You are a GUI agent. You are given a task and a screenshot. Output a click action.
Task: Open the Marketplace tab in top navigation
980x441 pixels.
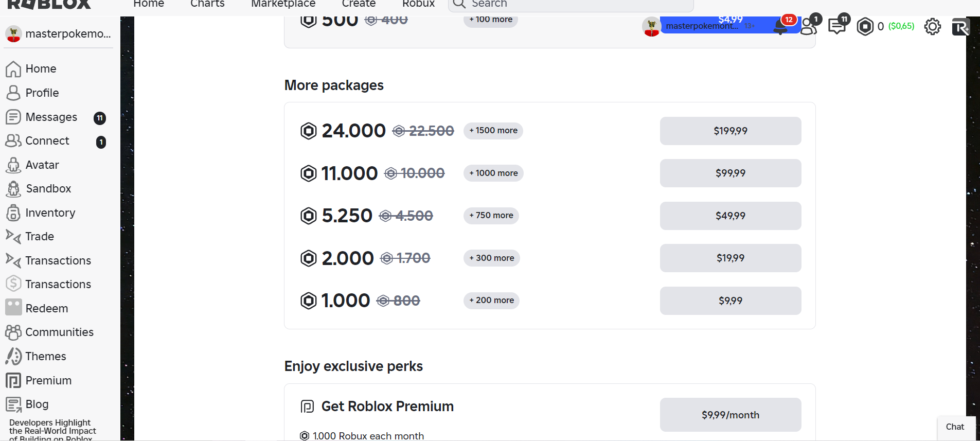[x=283, y=4]
